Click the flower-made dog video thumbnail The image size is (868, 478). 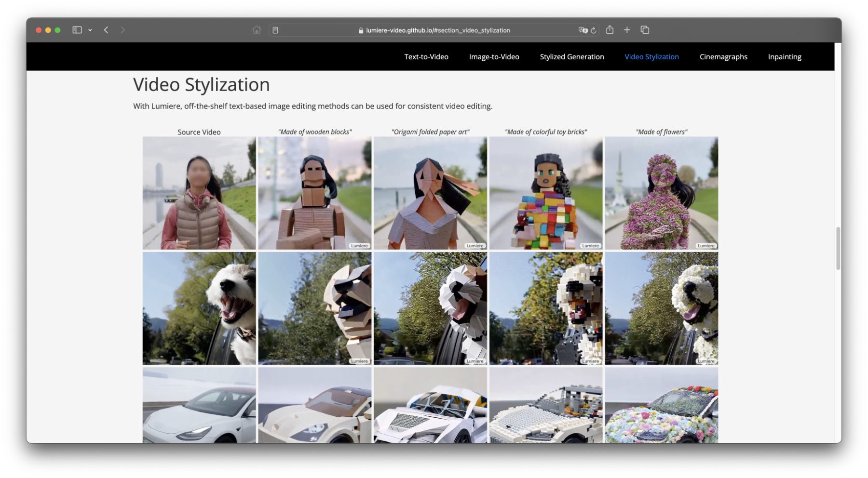pyautogui.click(x=661, y=308)
